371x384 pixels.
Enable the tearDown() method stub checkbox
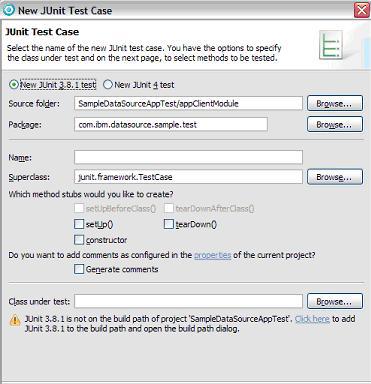(x=169, y=224)
